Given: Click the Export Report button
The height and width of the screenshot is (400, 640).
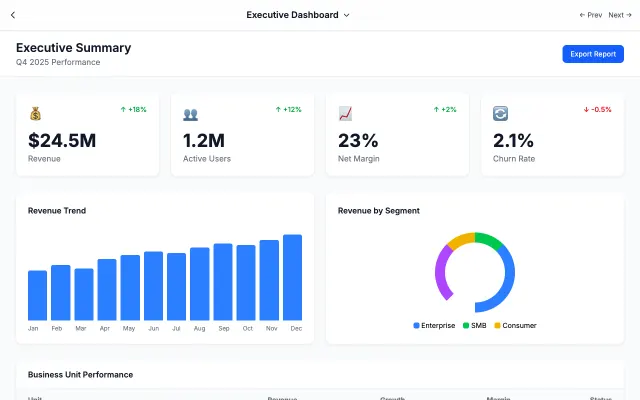Looking at the screenshot, I should [593, 54].
